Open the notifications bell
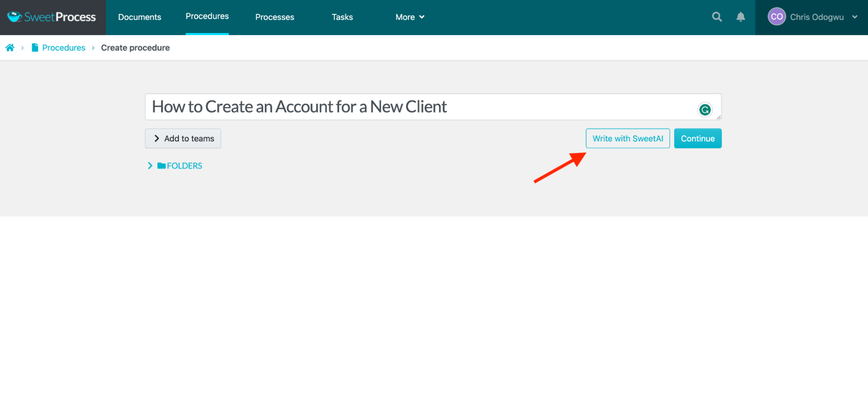The width and height of the screenshot is (868, 413). [x=741, y=17]
